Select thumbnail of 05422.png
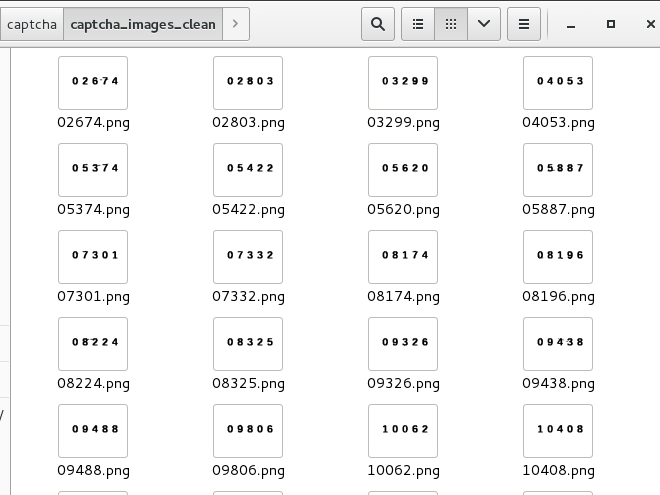This screenshot has height=495, width=660. [248, 170]
